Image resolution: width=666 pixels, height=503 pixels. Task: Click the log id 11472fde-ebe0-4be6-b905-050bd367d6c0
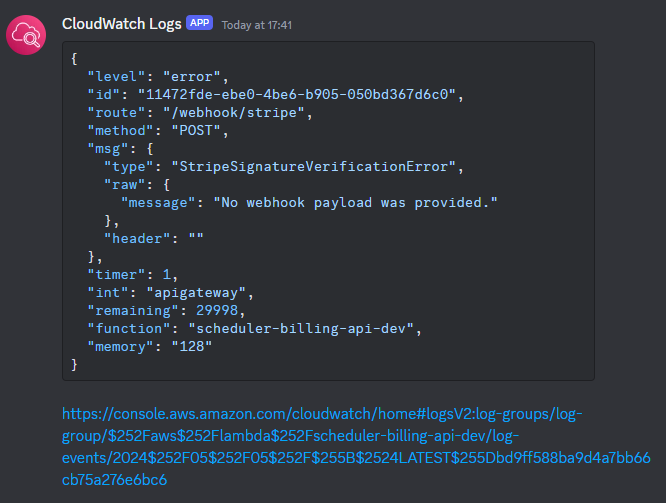pyautogui.click(x=296, y=94)
